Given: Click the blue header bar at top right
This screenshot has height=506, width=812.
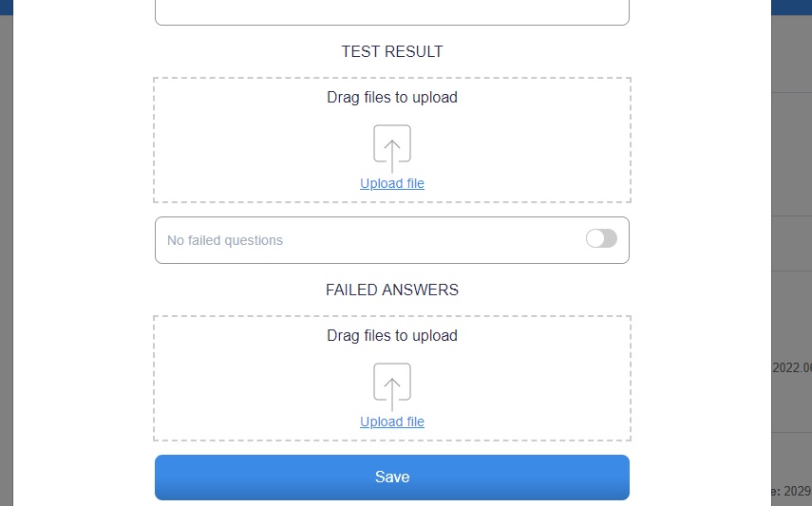Looking at the screenshot, I should click(791, 8).
